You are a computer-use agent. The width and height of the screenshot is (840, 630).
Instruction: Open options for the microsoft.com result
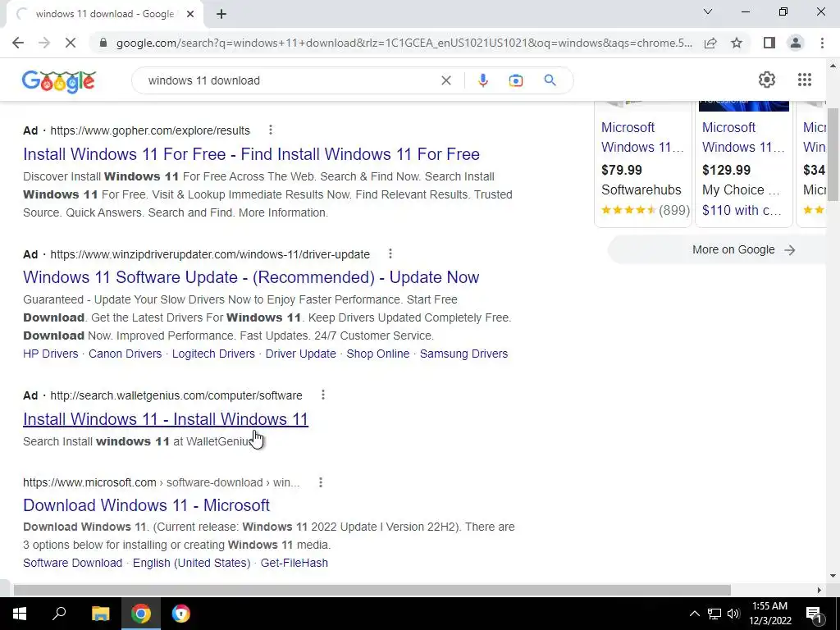point(321,482)
